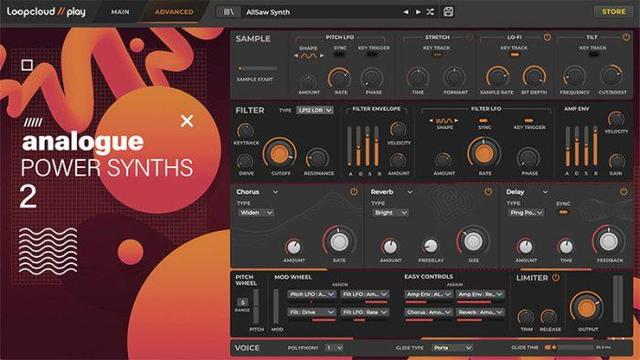Switch to the ADVANCED tab
This screenshot has width=640, height=360.
coord(174,12)
